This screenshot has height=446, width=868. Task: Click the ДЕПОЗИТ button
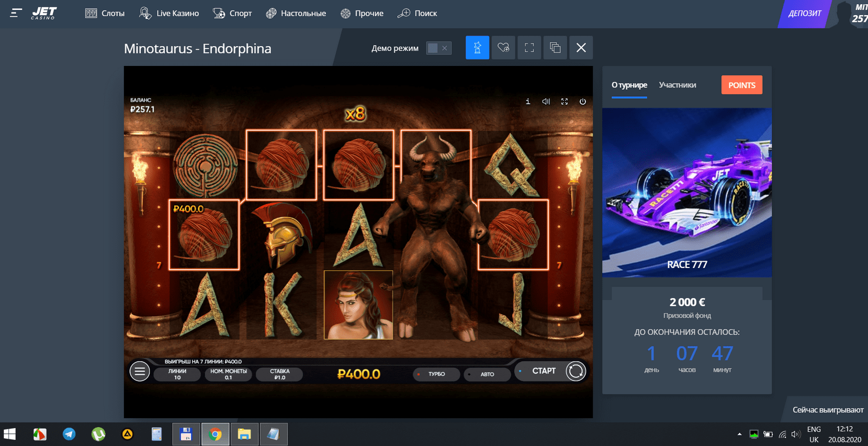[x=804, y=14]
